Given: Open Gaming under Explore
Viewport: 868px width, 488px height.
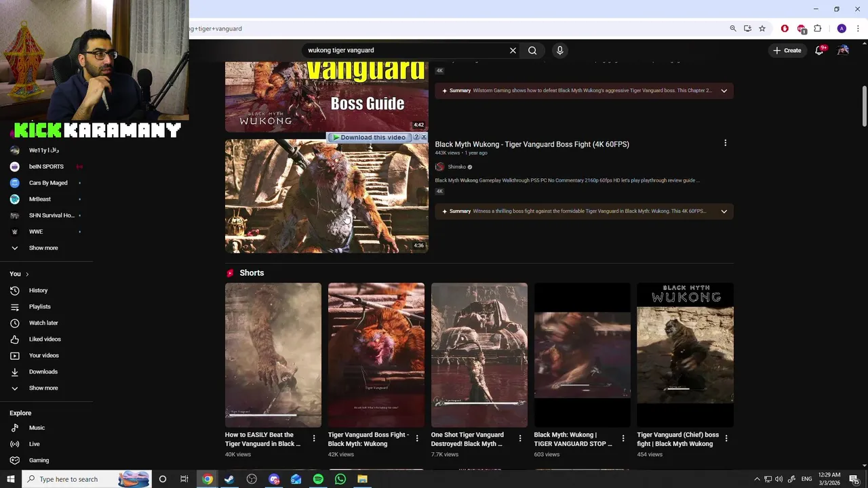Looking at the screenshot, I should point(39,461).
